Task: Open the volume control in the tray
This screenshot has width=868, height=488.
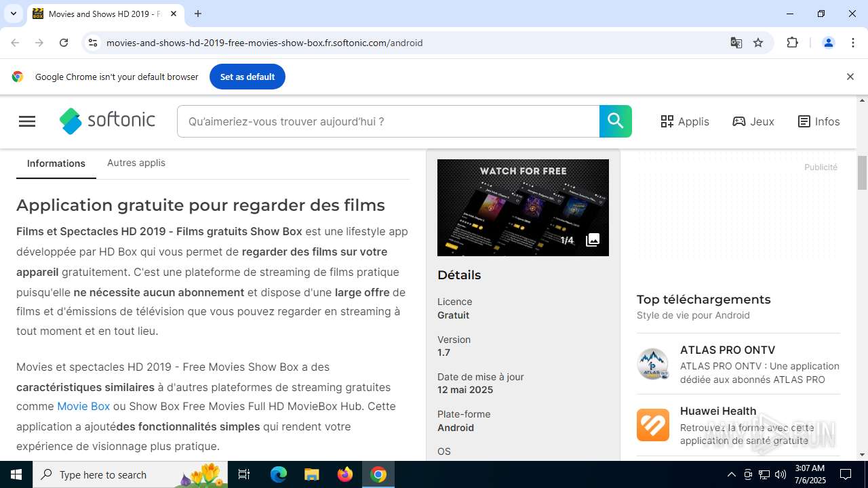Action: pyautogui.click(x=781, y=474)
